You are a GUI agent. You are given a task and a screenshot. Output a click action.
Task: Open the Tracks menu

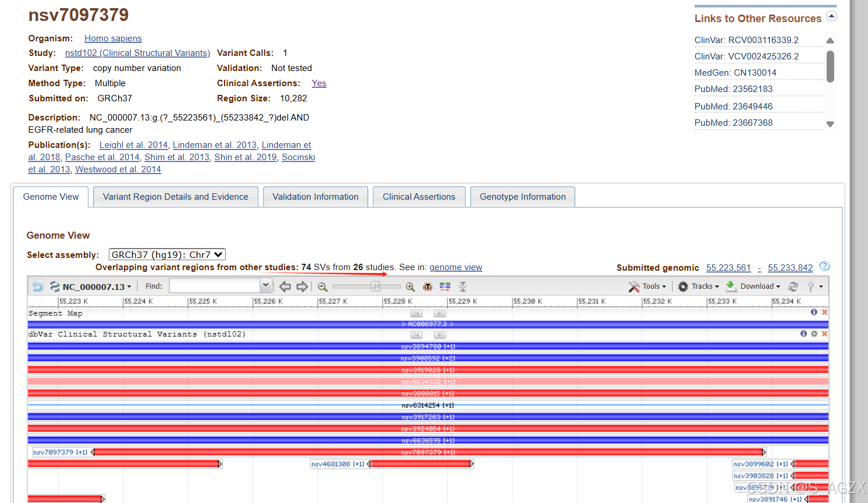pos(699,286)
